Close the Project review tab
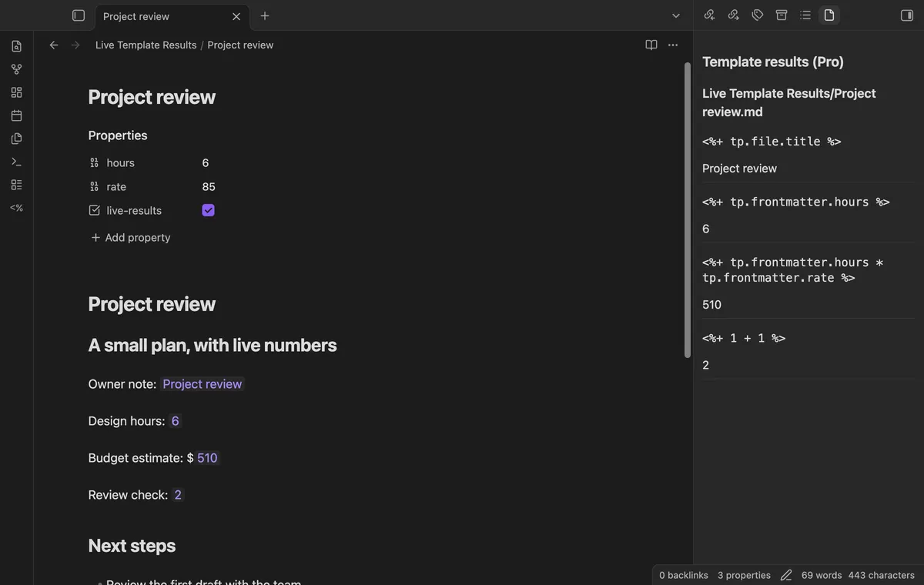 (236, 16)
